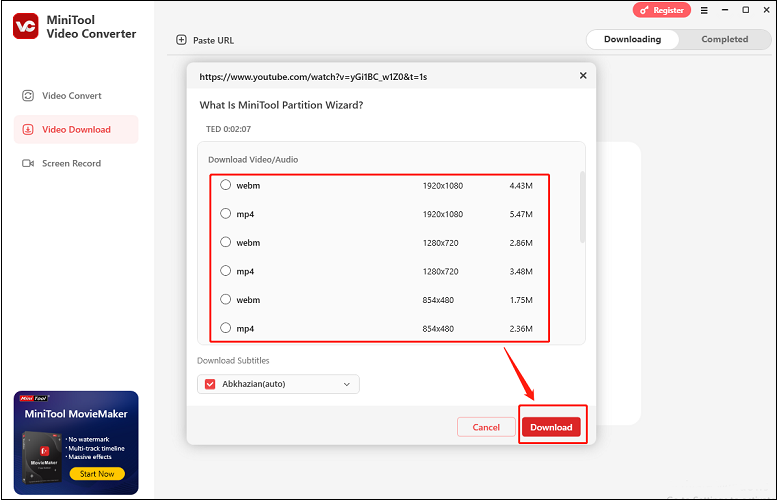The width and height of the screenshot is (777, 500).
Task: Click the Video Download sidebar icon
Action: [28, 129]
